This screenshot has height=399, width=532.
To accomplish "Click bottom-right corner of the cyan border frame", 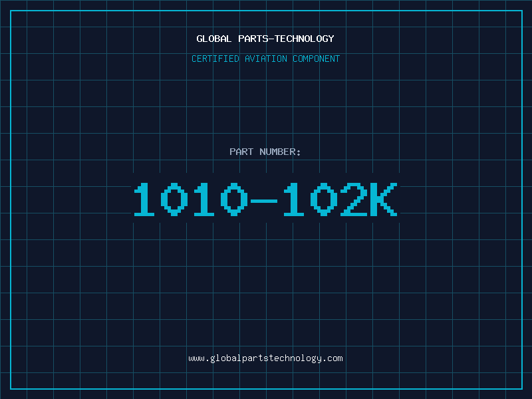I will click(522, 389).
